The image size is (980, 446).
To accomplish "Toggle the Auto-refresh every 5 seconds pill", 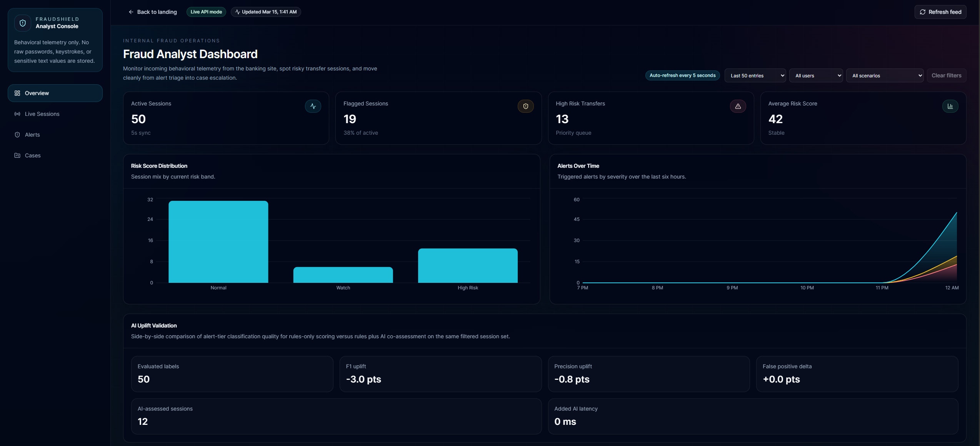I will click(x=682, y=75).
